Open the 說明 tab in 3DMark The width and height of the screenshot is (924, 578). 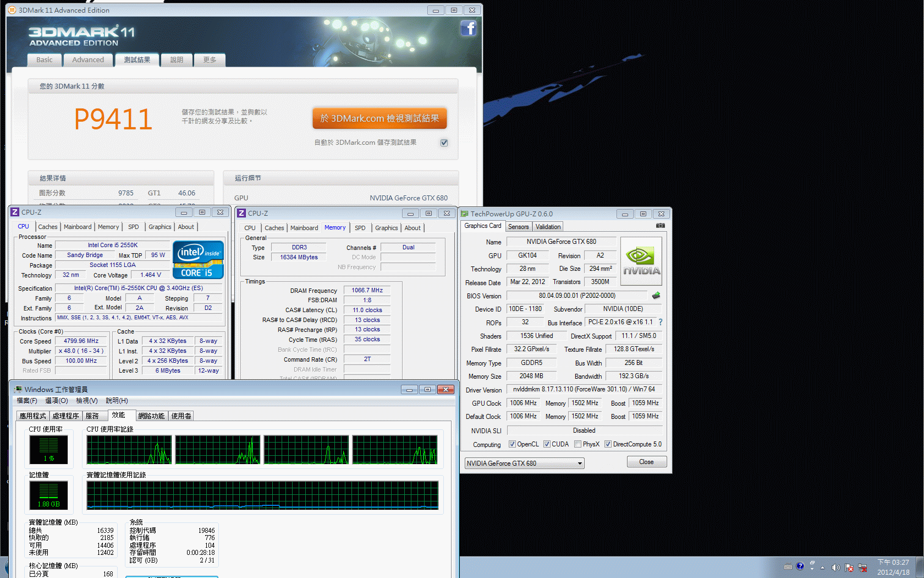[x=177, y=60]
